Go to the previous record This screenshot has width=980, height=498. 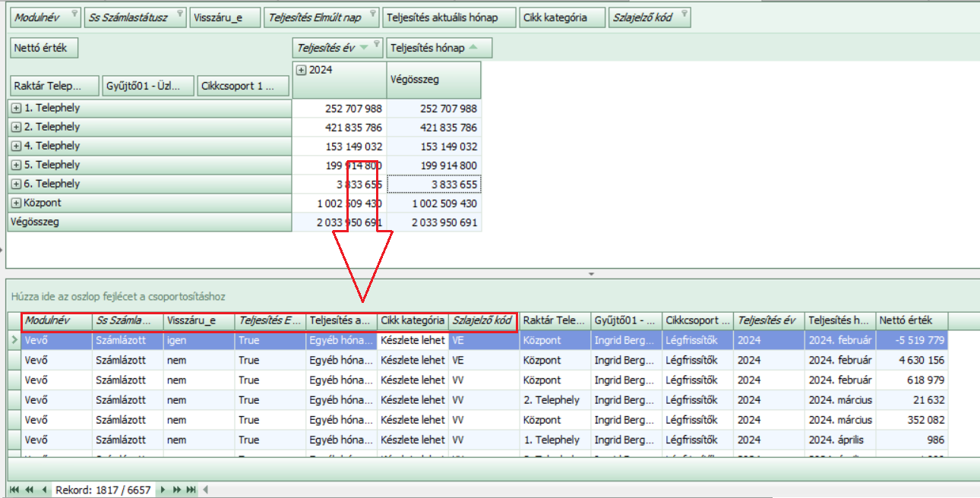(43, 490)
